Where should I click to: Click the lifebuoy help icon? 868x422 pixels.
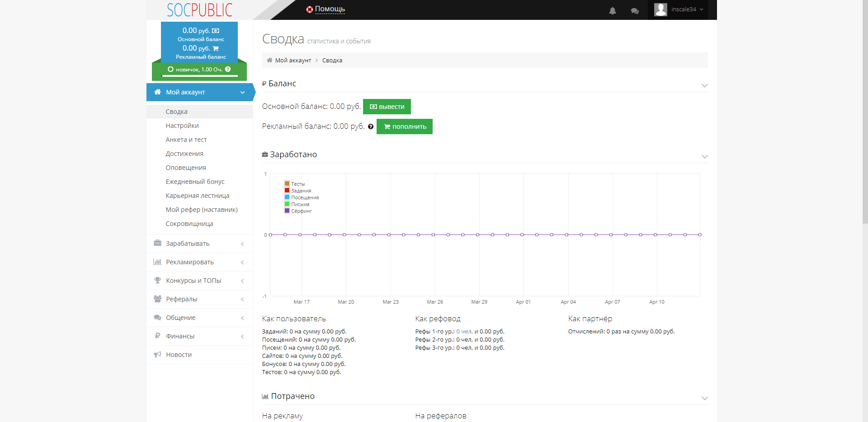click(x=309, y=9)
